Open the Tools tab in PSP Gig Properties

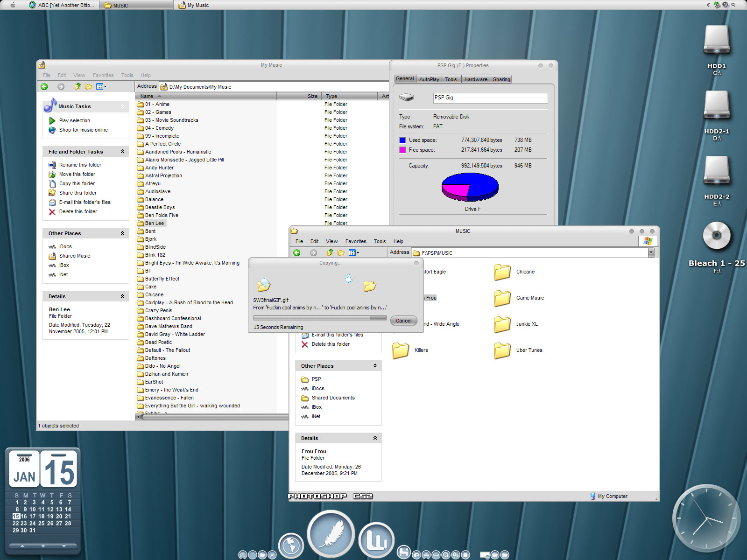click(451, 79)
